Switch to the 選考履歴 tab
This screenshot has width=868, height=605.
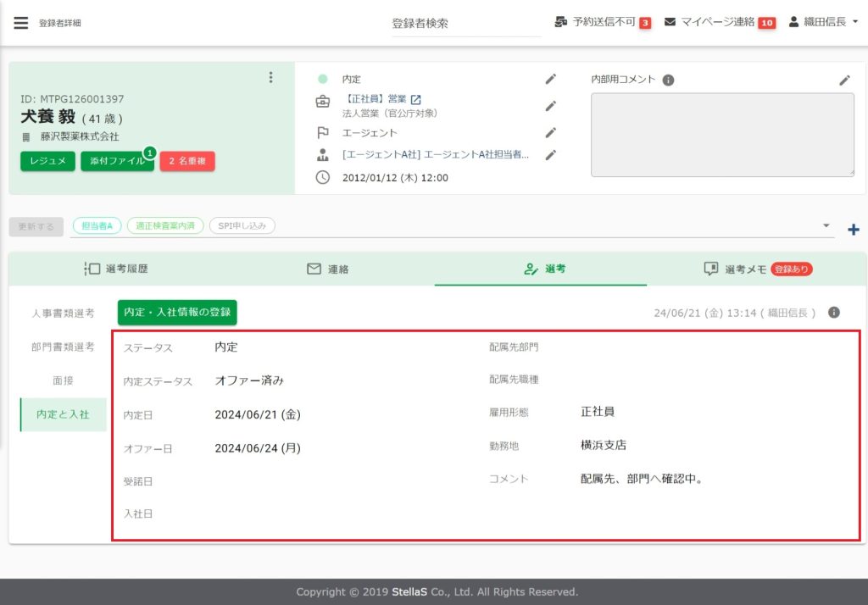(x=117, y=269)
